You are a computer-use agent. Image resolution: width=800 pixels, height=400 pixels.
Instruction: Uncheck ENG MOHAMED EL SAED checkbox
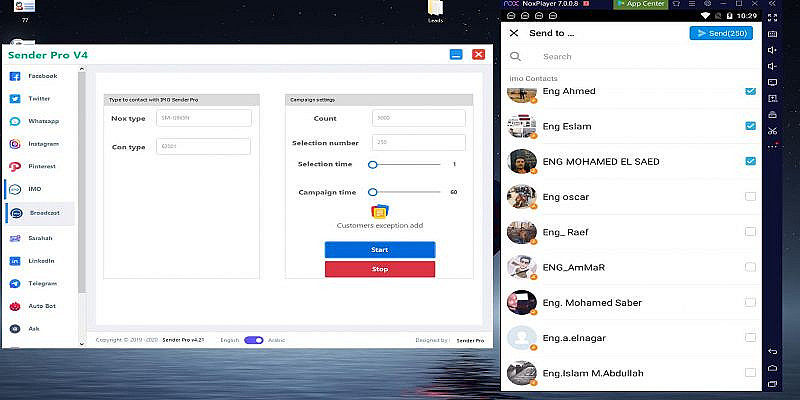click(x=751, y=161)
